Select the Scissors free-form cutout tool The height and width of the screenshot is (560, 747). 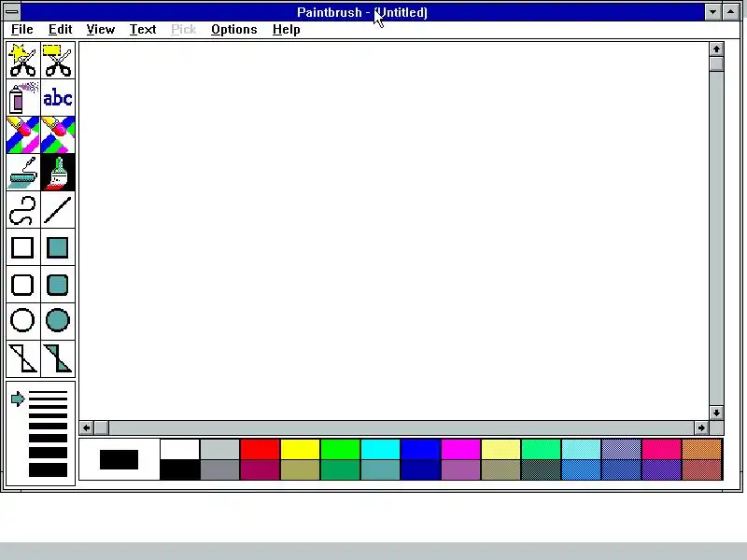22,61
